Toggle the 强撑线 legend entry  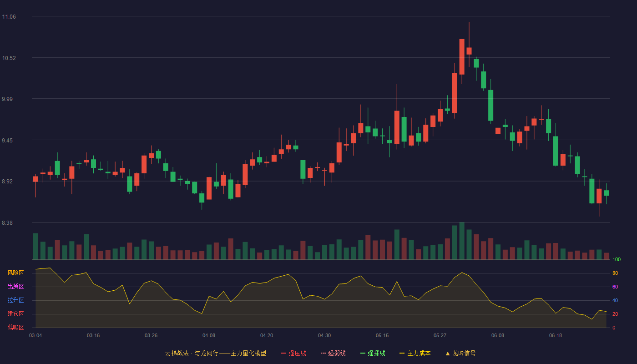373,353
